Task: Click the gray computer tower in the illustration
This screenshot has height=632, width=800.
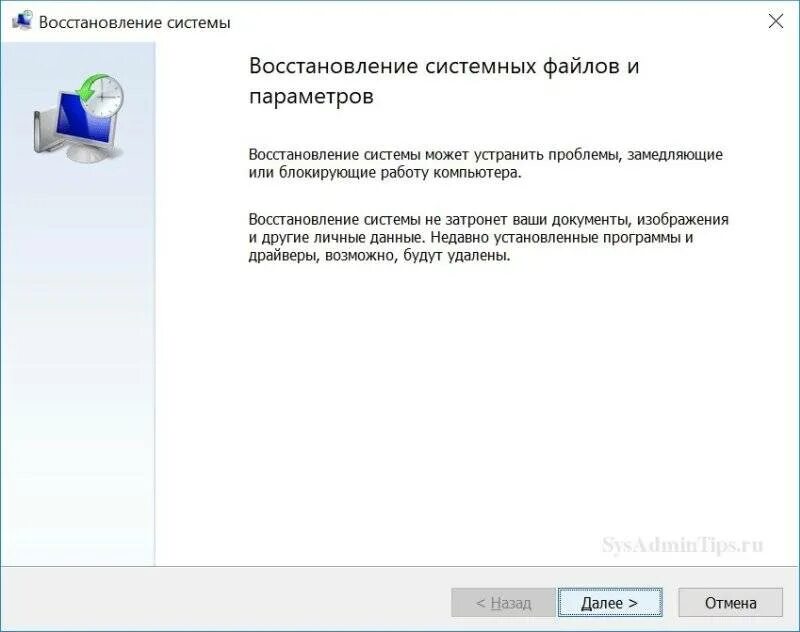Action: pyautogui.click(x=43, y=131)
